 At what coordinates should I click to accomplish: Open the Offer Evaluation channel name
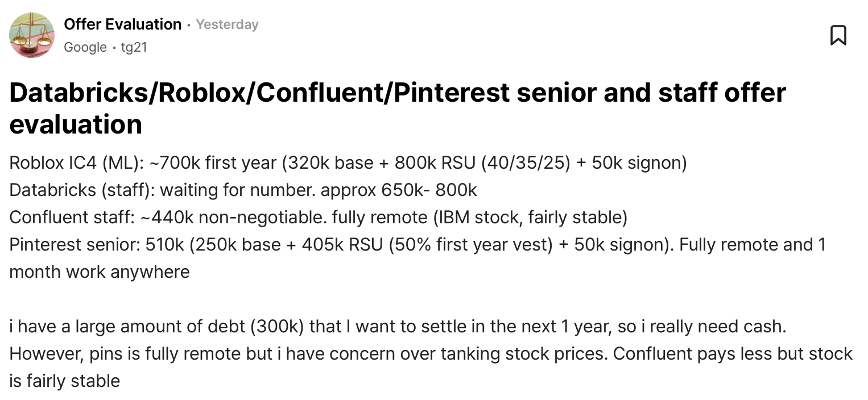[x=123, y=24]
